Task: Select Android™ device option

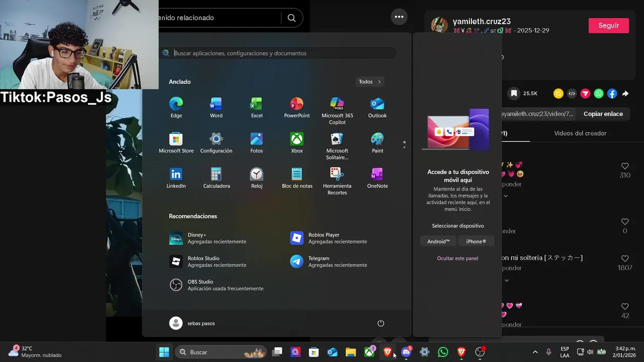Action: (x=438, y=241)
